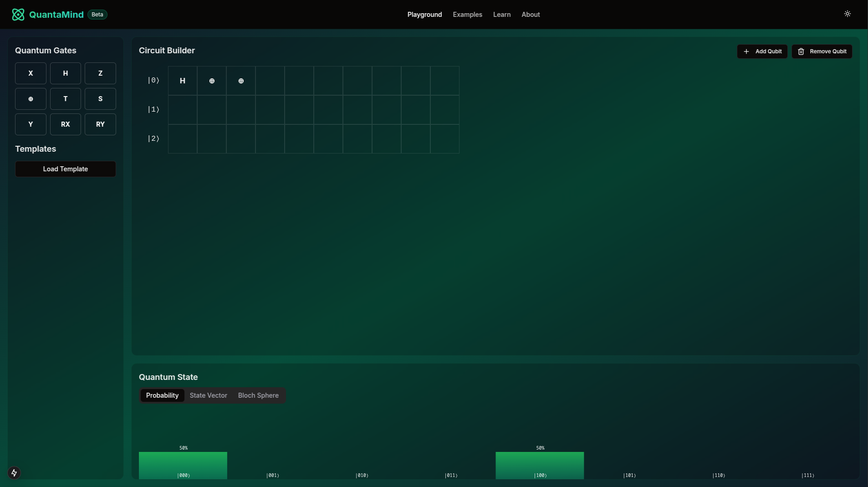Open the Load Template dropdown
Image resolution: width=868 pixels, height=487 pixels.
click(x=66, y=169)
